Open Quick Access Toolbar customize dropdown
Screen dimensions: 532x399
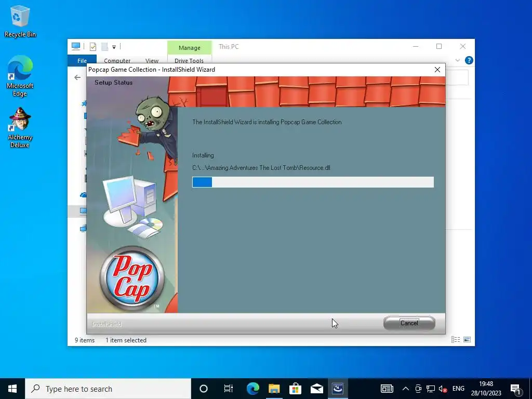tap(114, 47)
